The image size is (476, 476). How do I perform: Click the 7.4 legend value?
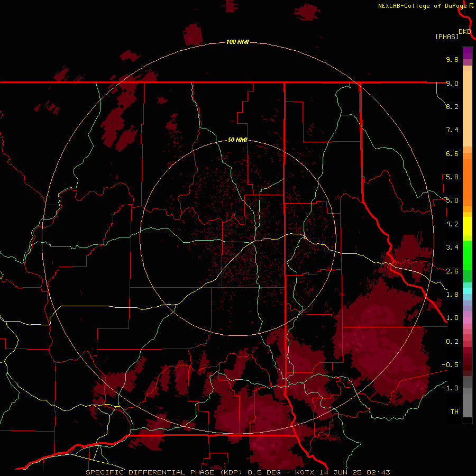[x=452, y=130]
